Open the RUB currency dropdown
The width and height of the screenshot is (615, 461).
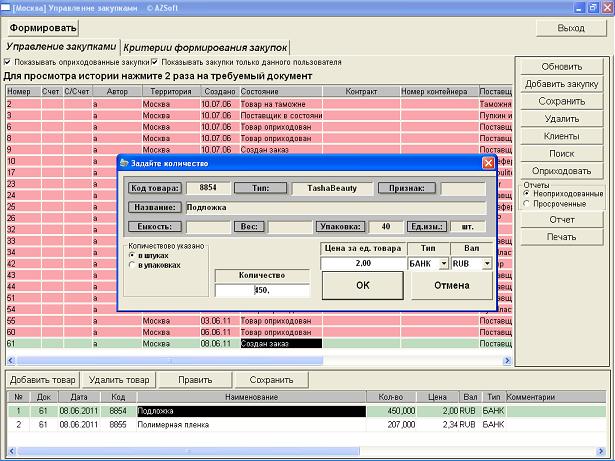tap(487, 263)
